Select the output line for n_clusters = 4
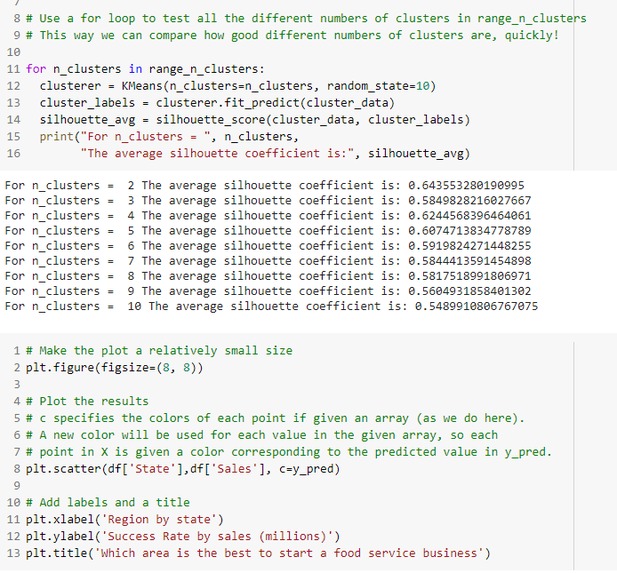 click(268, 216)
